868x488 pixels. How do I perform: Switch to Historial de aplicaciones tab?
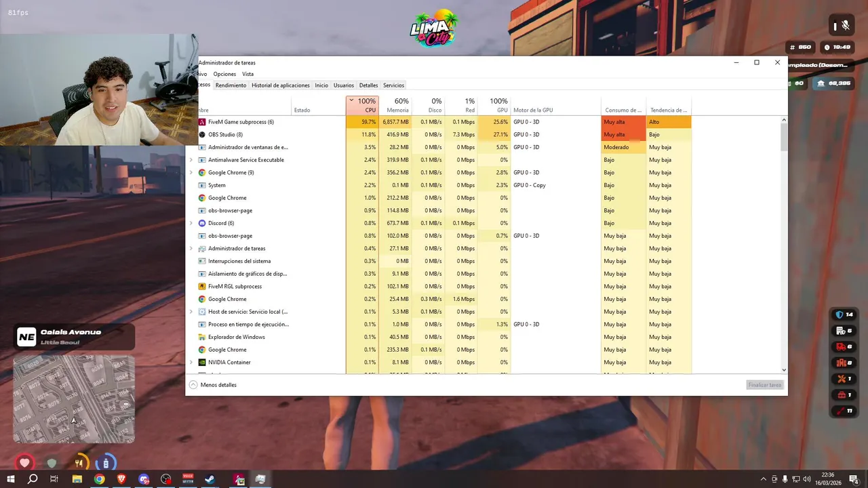(281, 85)
